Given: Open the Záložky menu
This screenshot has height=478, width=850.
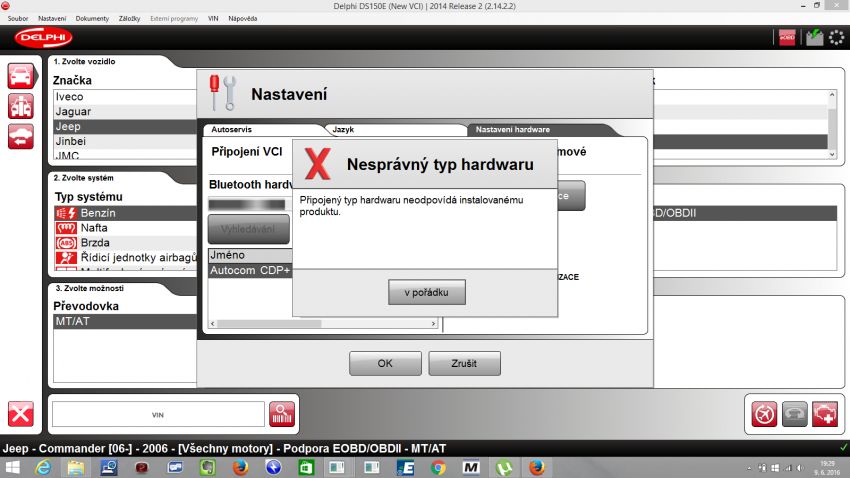Looking at the screenshot, I should click(130, 18).
